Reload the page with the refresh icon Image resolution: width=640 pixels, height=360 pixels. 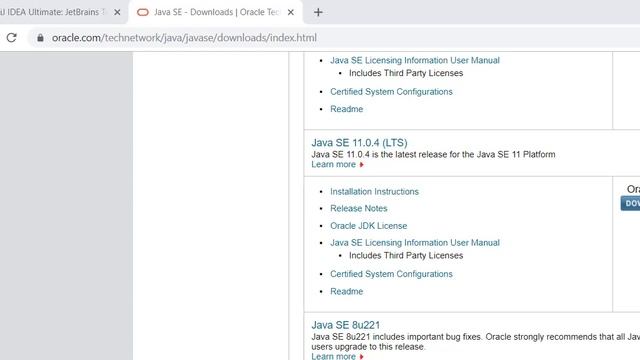tap(11, 38)
